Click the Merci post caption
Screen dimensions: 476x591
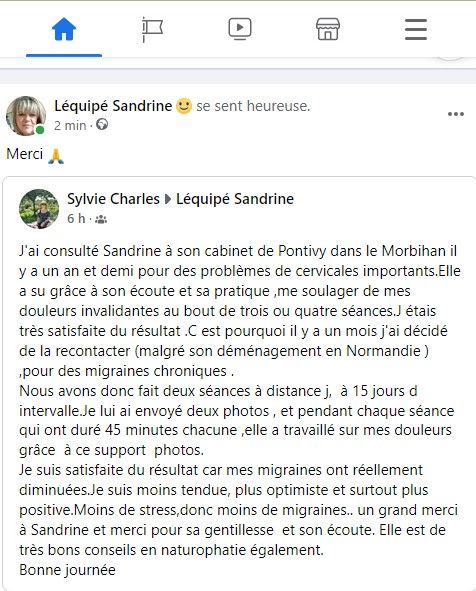point(24,154)
